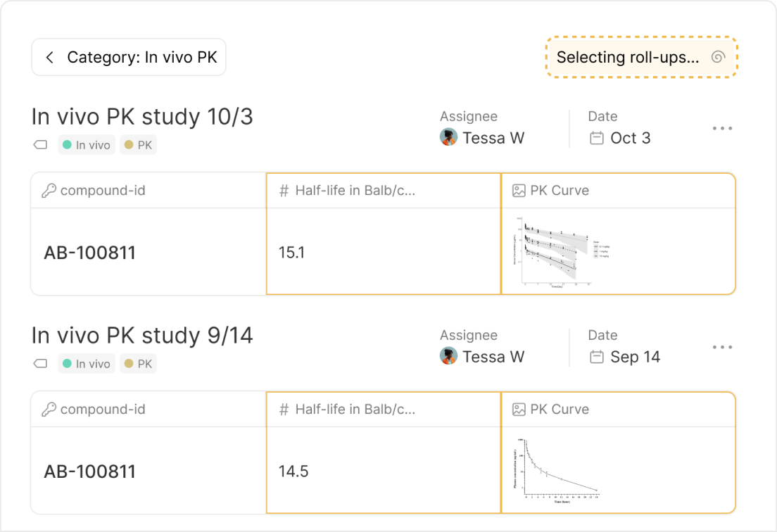Open the more options menu for study 9/14
This screenshot has width=777, height=532.
(722, 348)
